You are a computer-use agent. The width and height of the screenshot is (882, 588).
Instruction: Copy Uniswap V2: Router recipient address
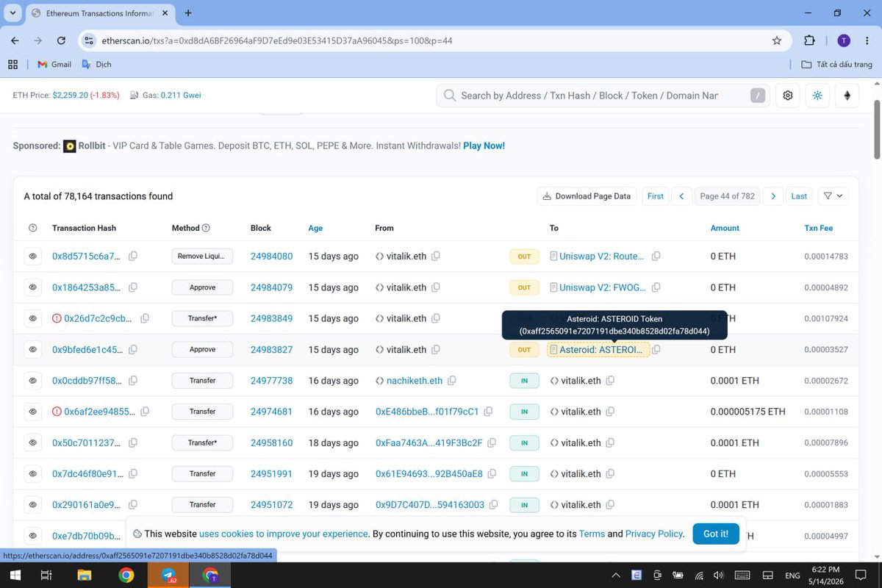656,257
